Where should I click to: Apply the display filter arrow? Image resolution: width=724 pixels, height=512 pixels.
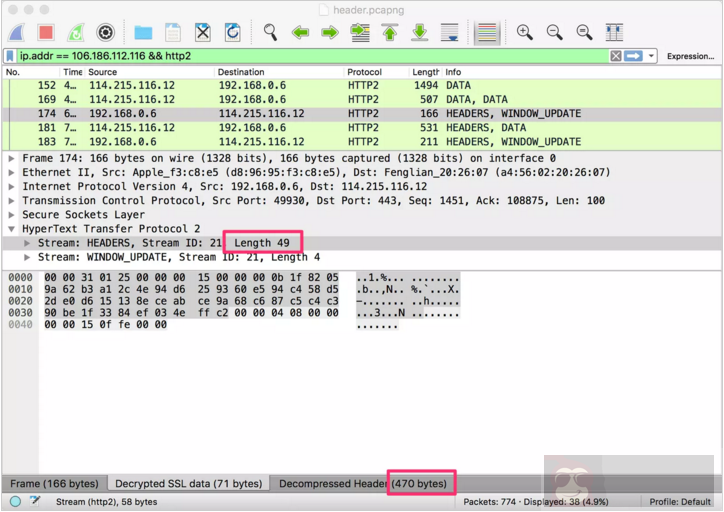[633, 56]
